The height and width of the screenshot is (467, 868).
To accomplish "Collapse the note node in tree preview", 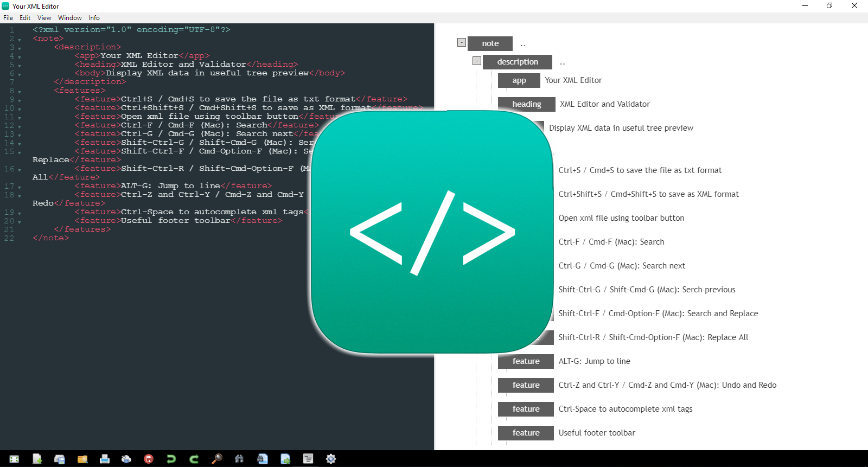I will click(x=462, y=42).
